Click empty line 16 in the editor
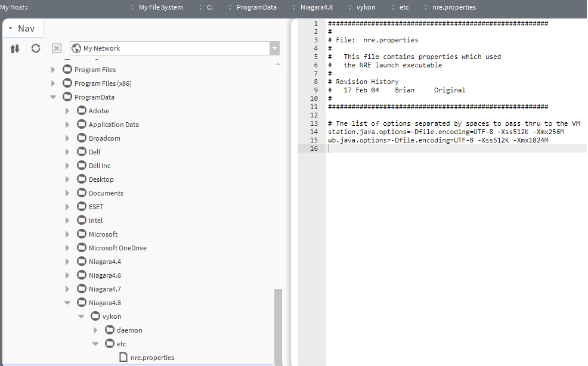This screenshot has width=588, height=366. click(x=453, y=148)
